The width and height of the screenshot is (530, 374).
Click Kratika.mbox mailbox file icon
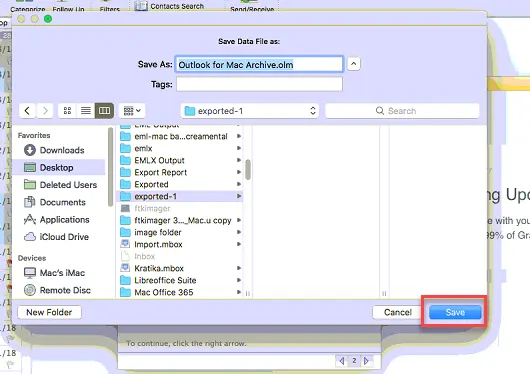[x=125, y=268]
